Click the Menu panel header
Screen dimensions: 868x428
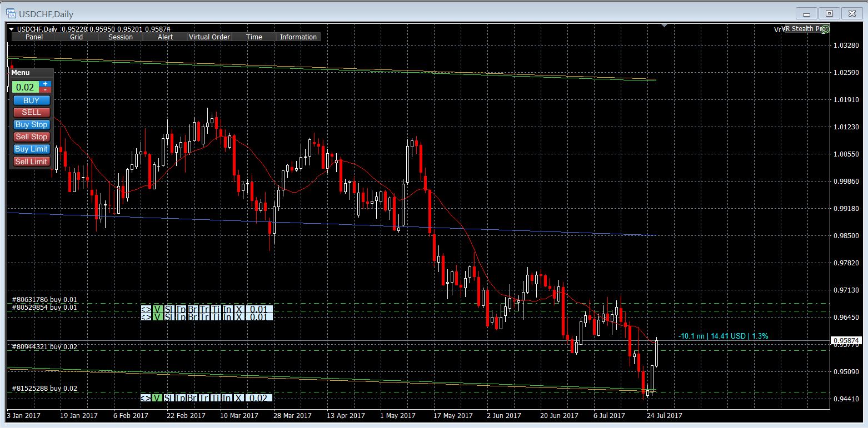click(32, 73)
